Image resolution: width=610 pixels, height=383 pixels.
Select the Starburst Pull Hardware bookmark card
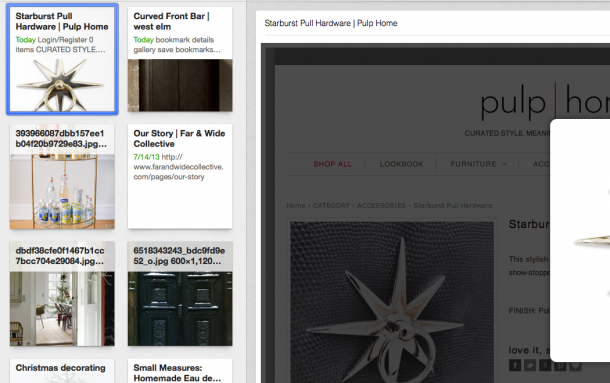point(62,60)
